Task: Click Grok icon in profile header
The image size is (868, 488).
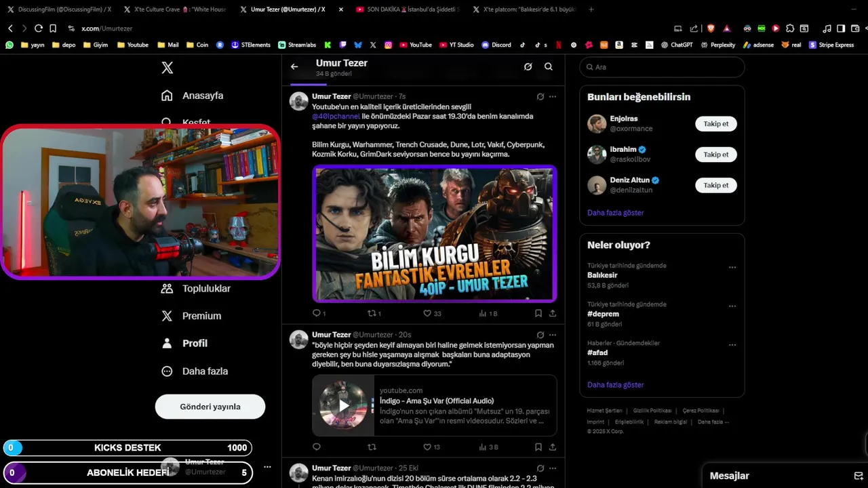Action: point(528,66)
